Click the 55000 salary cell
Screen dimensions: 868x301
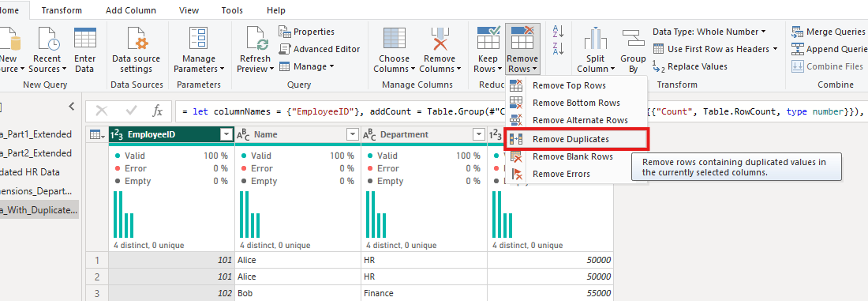[x=551, y=292]
